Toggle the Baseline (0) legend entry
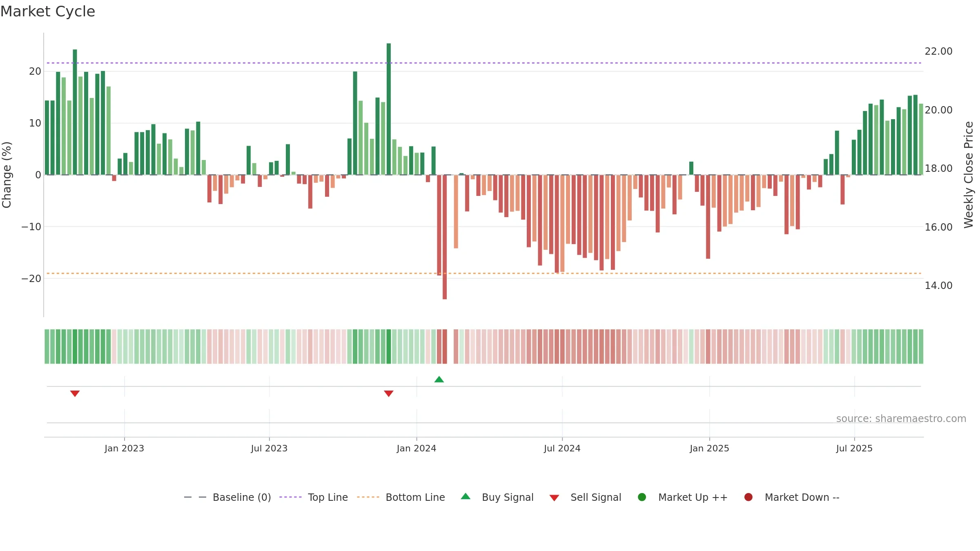The width and height of the screenshot is (980, 551). click(x=227, y=497)
